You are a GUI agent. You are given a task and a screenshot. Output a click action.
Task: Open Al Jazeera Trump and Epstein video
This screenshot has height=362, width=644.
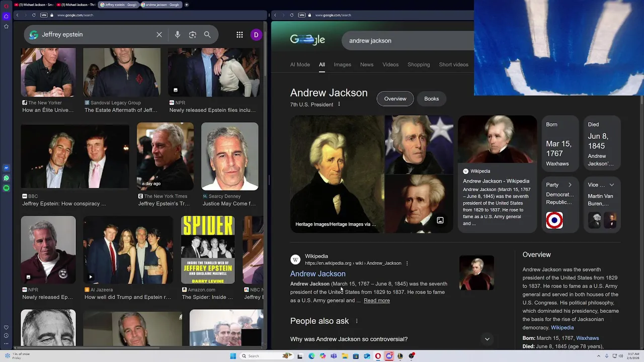click(x=128, y=250)
